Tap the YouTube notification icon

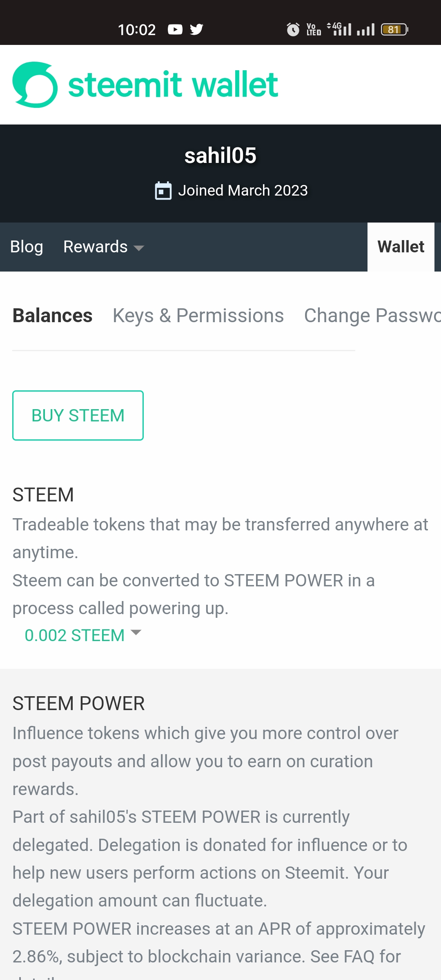click(175, 29)
